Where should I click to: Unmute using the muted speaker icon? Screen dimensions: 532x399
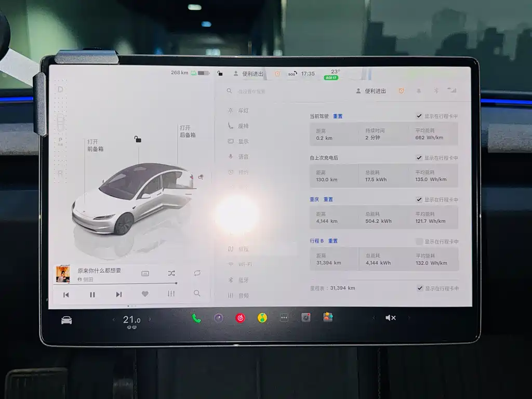tap(391, 318)
